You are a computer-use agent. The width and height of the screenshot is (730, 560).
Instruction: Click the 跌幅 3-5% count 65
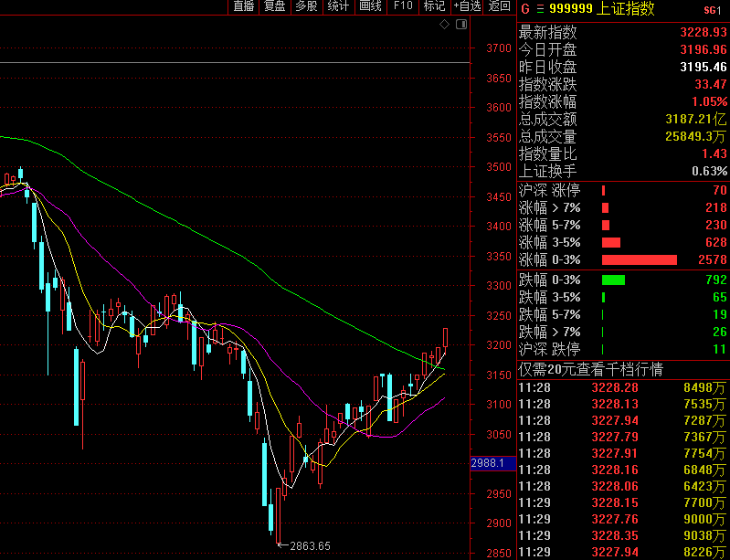point(720,297)
